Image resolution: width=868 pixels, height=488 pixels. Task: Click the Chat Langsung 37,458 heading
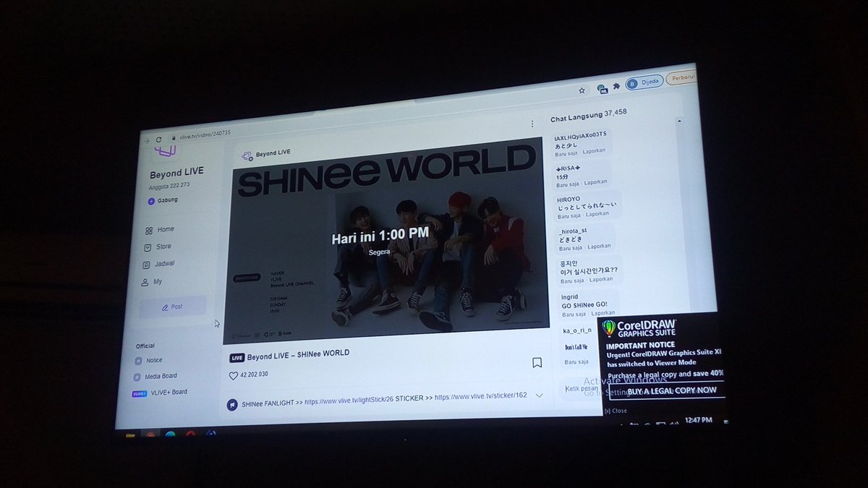[588, 116]
